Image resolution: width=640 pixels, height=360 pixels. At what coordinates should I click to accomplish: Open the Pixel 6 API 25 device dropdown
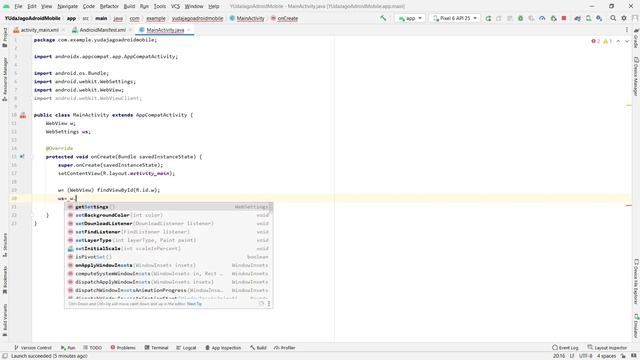(455, 18)
